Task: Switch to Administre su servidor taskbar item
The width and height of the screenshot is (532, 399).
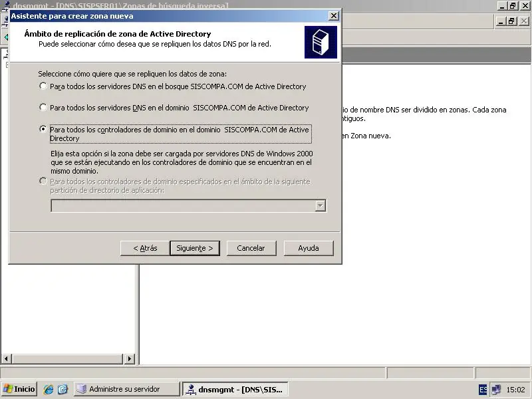Action: (x=126, y=389)
